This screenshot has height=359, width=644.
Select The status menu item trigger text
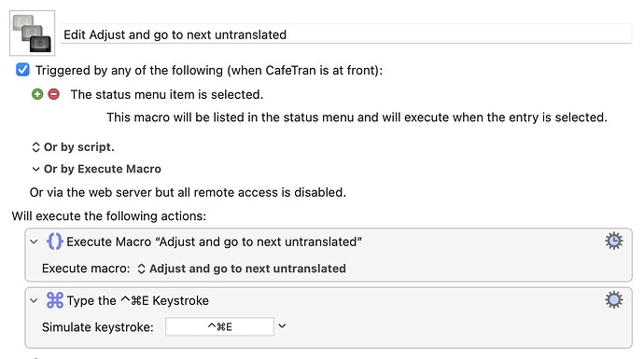[167, 95]
